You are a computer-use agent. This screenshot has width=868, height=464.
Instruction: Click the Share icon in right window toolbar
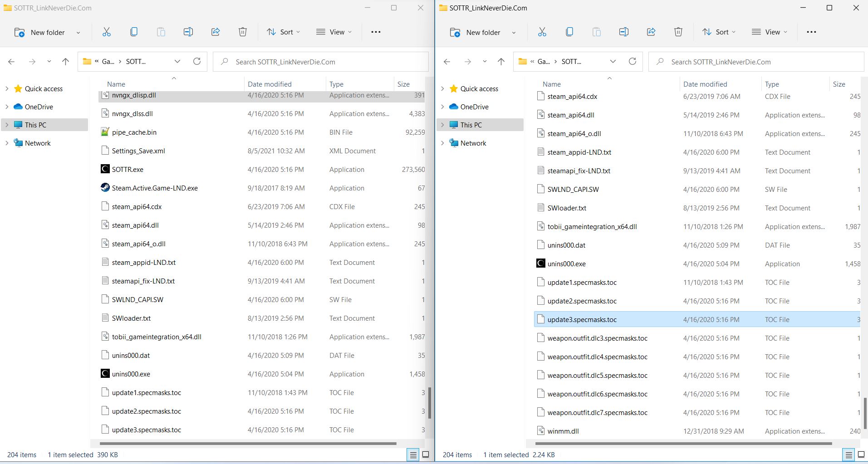click(651, 32)
